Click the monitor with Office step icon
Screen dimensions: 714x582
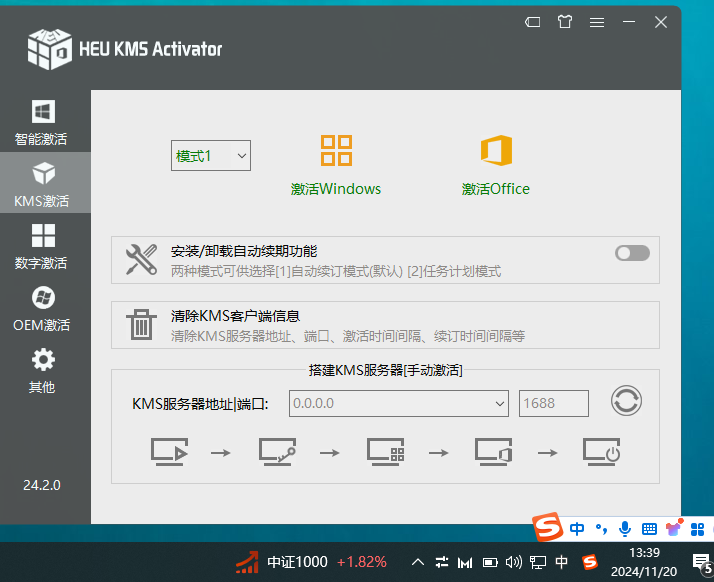coord(494,452)
